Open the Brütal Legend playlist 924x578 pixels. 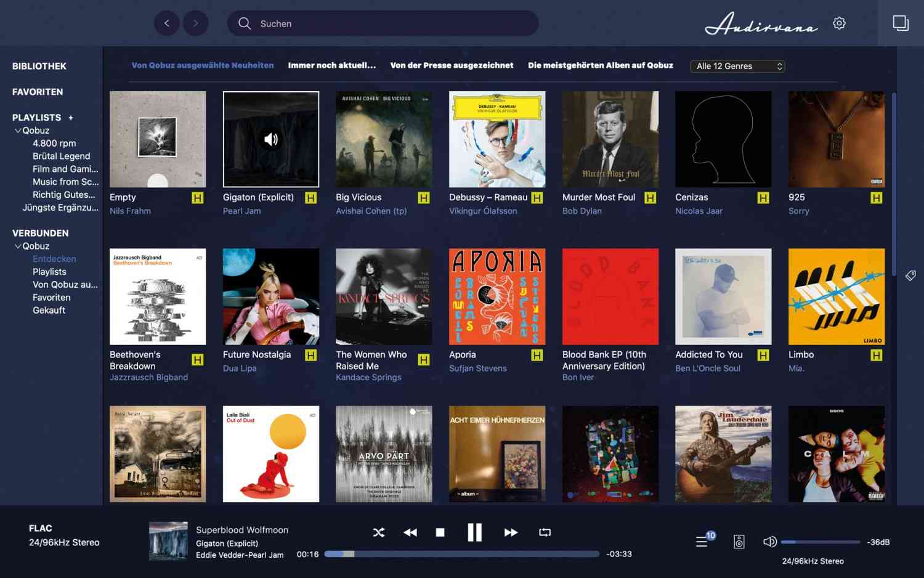[x=62, y=156]
